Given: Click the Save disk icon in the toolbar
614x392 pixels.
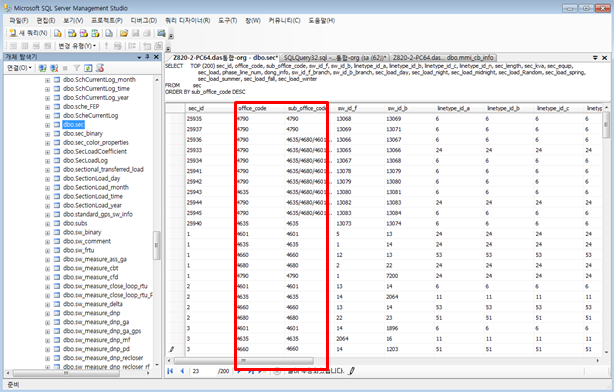Looking at the screenshot, I should (135, 33).
